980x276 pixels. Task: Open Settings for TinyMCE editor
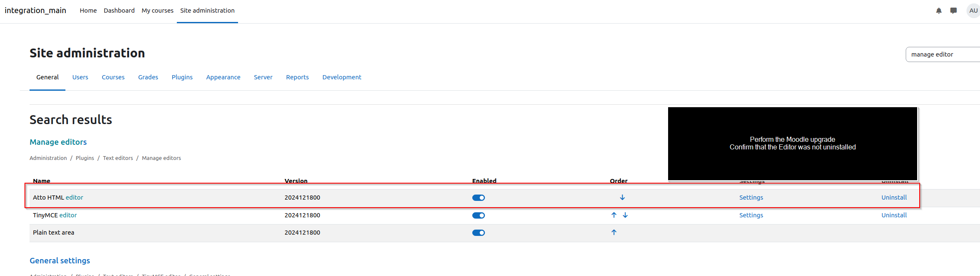[x=751, y=215]
